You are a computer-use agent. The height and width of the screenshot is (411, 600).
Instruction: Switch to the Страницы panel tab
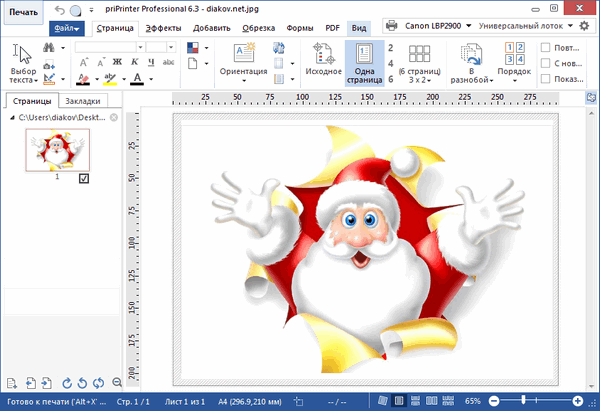pos(32,101)
